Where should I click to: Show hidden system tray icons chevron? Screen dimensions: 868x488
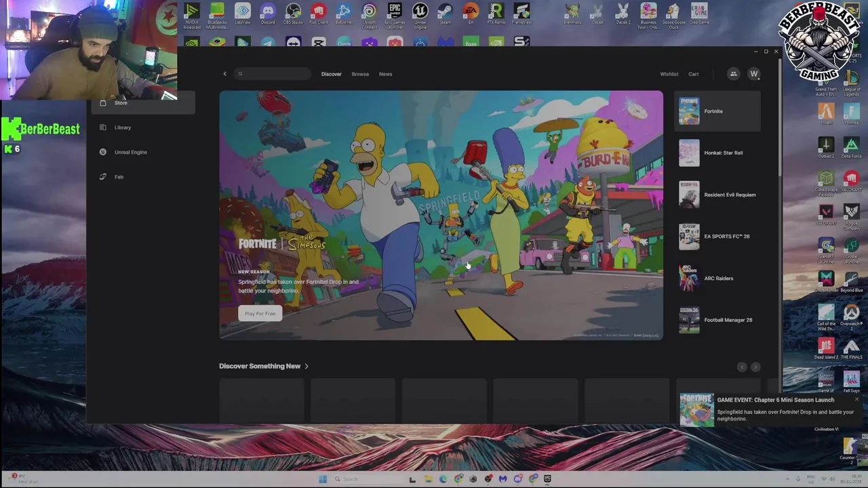[787, 479]
